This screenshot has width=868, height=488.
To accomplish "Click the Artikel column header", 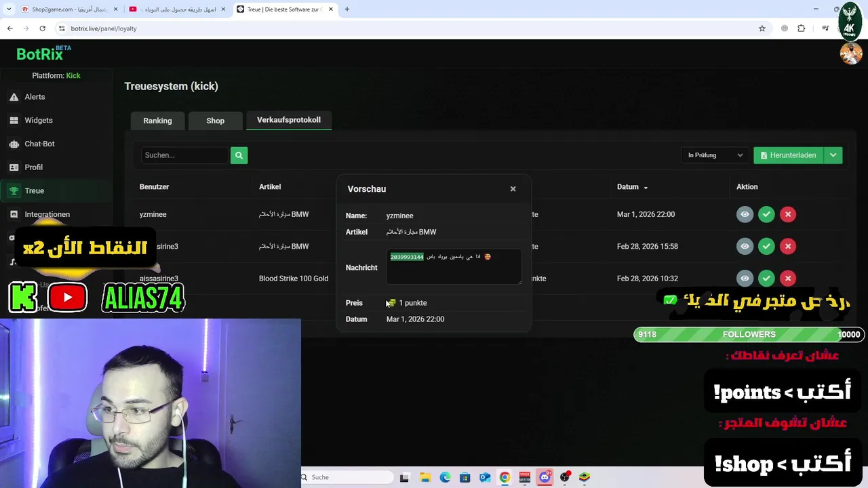I will 270,187.
